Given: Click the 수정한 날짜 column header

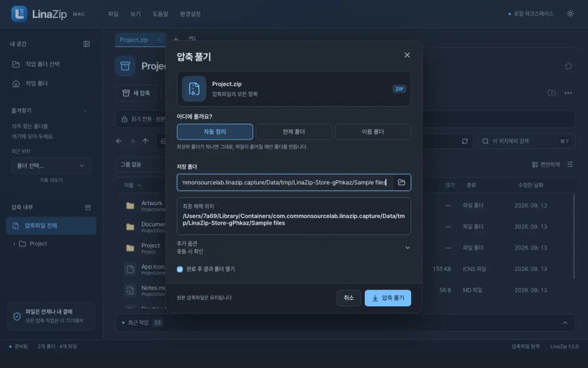Looking at the screenshot, I should [531, 185].
